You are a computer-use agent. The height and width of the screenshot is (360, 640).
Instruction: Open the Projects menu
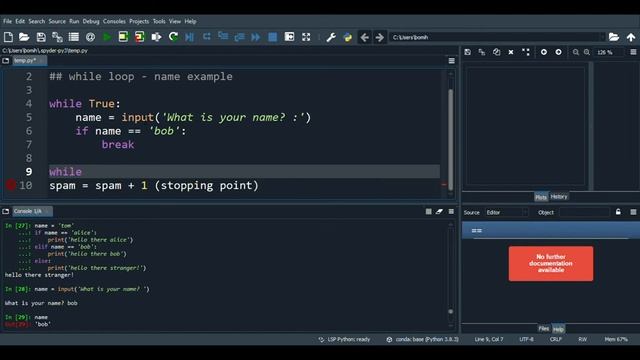click(139, 21)
